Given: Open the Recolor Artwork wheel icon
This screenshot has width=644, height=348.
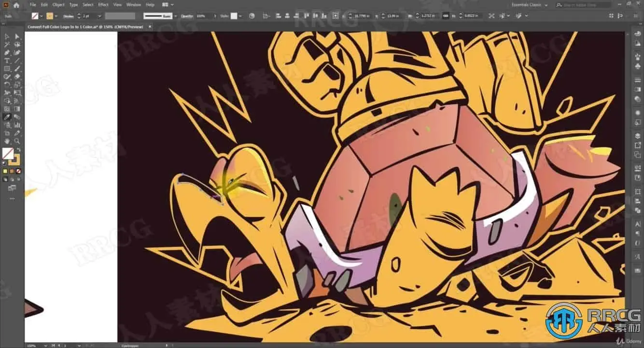Looking at the screenshot, I should click(252, 16).
